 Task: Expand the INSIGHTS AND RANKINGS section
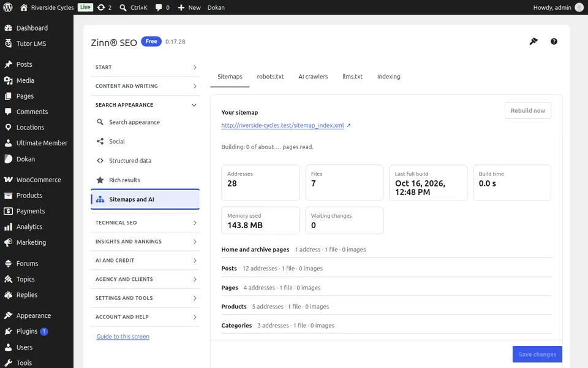pos(145,242)
